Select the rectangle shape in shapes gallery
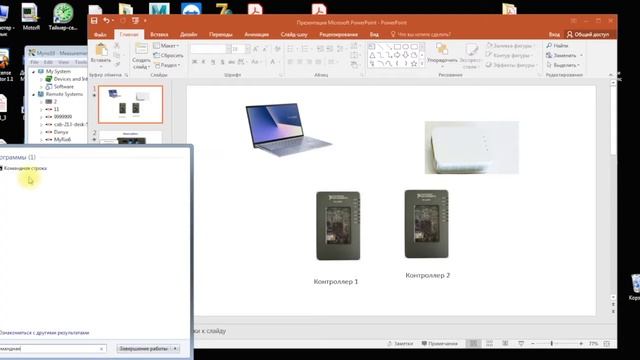Viewport: 640px width, 360px height. click(397, 47)
